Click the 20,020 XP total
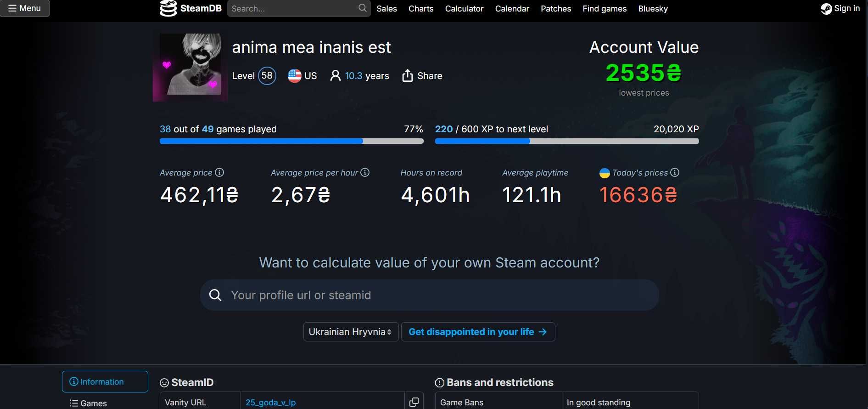The height and width of the screenshot is (409, 868). pos(676,129)
